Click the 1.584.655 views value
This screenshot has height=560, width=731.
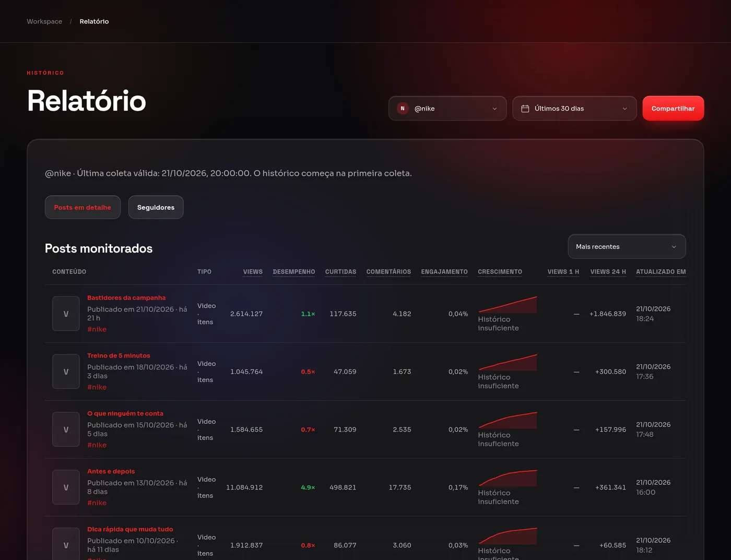(x=246, y=430)
